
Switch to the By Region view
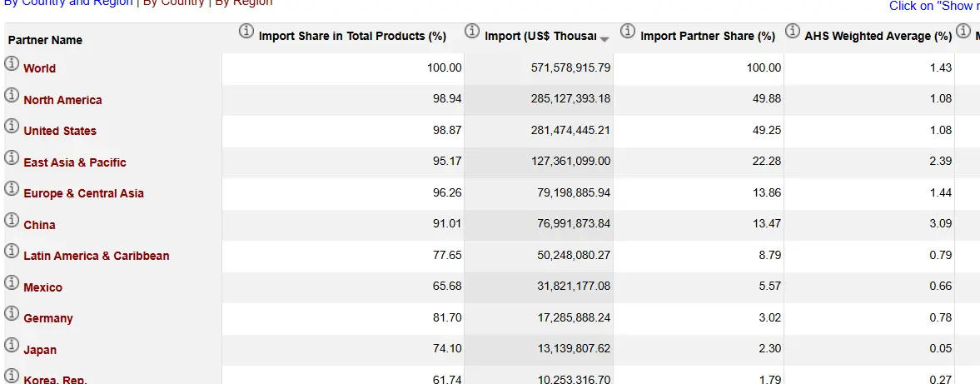click(243, 3)
